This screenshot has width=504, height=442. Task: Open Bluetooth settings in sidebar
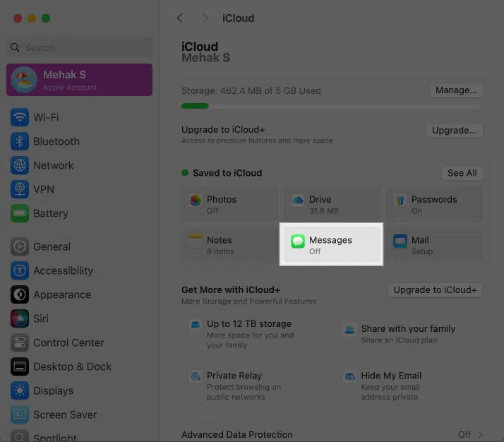(x=56, y=141)
